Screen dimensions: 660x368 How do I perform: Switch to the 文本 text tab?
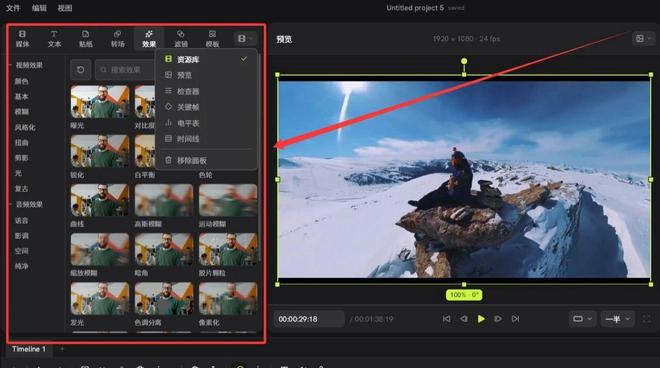click(x=54, y=38)
